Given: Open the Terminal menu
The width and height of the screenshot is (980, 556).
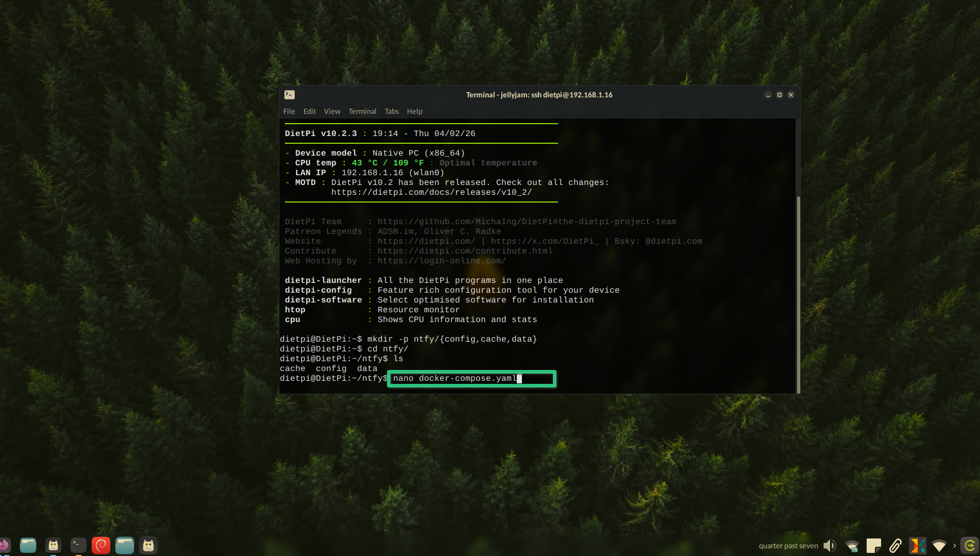Looking at the screenshot, I should [x=362, y=111].
